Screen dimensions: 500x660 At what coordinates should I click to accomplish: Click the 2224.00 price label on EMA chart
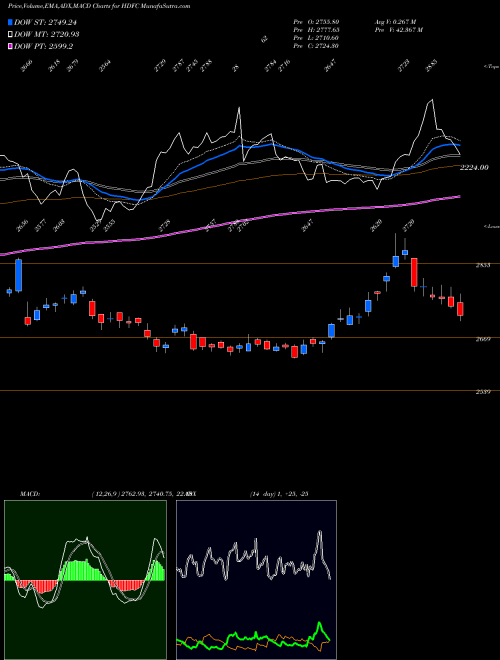474,168
